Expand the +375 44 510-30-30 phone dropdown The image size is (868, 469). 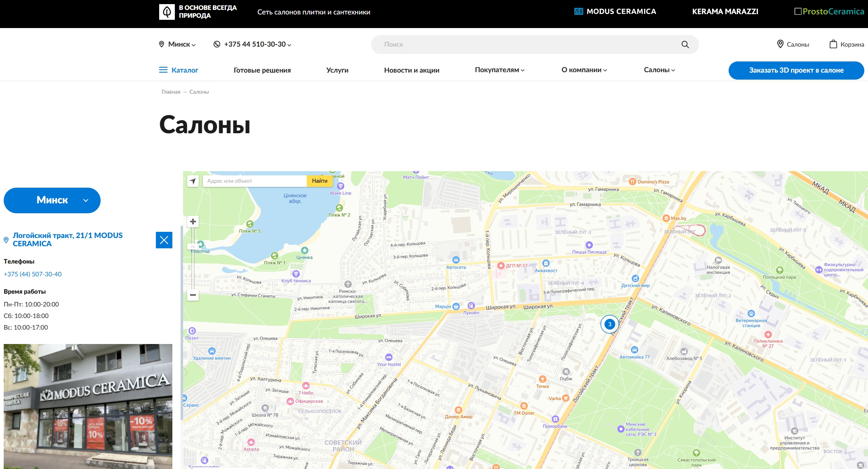coord(258,44)
